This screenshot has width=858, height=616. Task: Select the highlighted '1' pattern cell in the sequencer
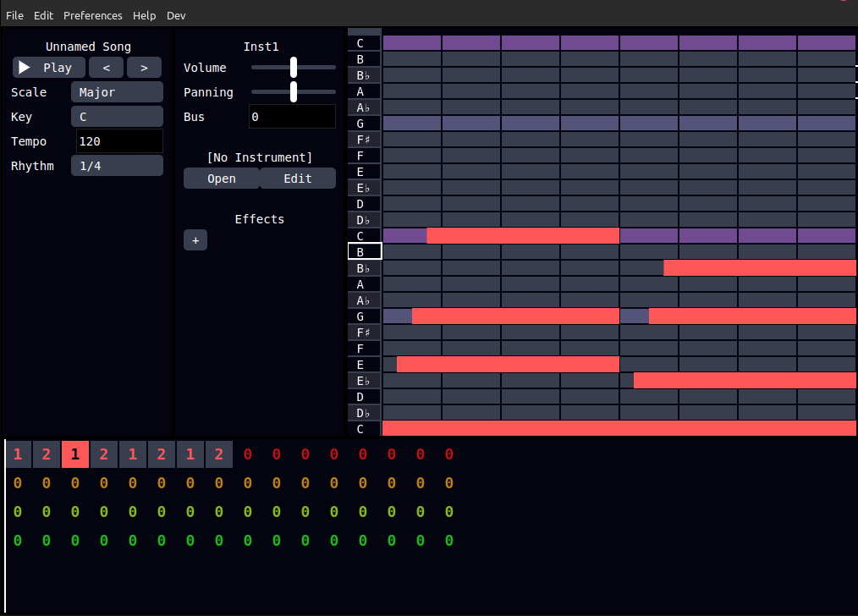[74, 454]
